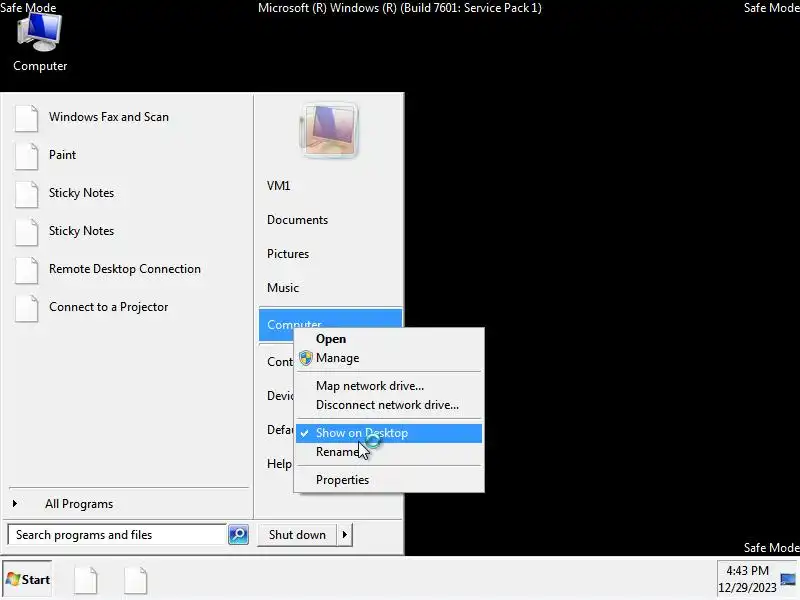This screenshot has height=600, width=800.
Task: Click the second blank taskbar icon
Action: (136, 580)
